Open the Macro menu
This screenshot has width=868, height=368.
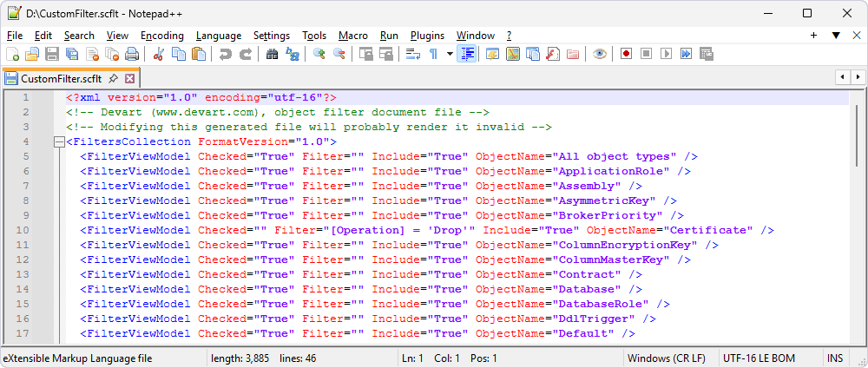[353, 36]
